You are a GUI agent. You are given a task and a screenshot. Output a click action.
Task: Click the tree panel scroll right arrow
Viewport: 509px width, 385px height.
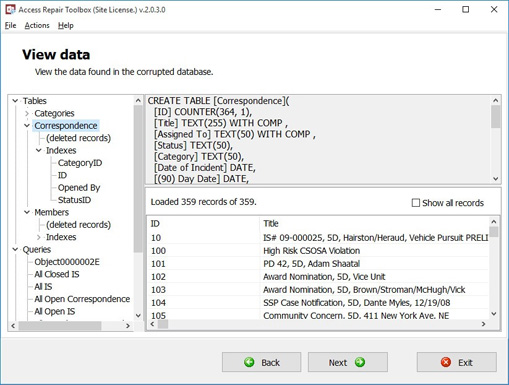[128, 326]
